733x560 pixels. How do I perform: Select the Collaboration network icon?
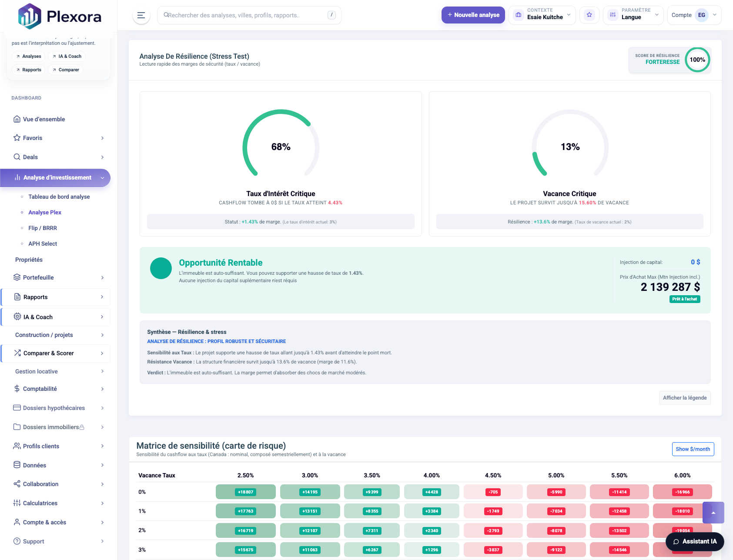coord(17,484)
